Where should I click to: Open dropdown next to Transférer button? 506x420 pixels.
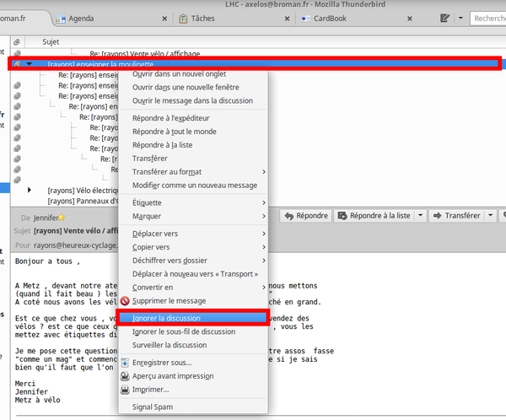coord(491,215)
